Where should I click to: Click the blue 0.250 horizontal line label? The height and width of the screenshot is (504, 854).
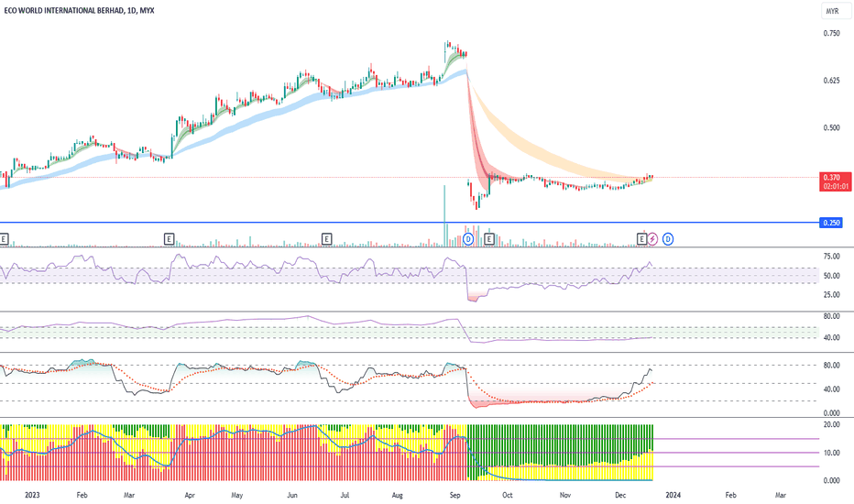[831, 223]
